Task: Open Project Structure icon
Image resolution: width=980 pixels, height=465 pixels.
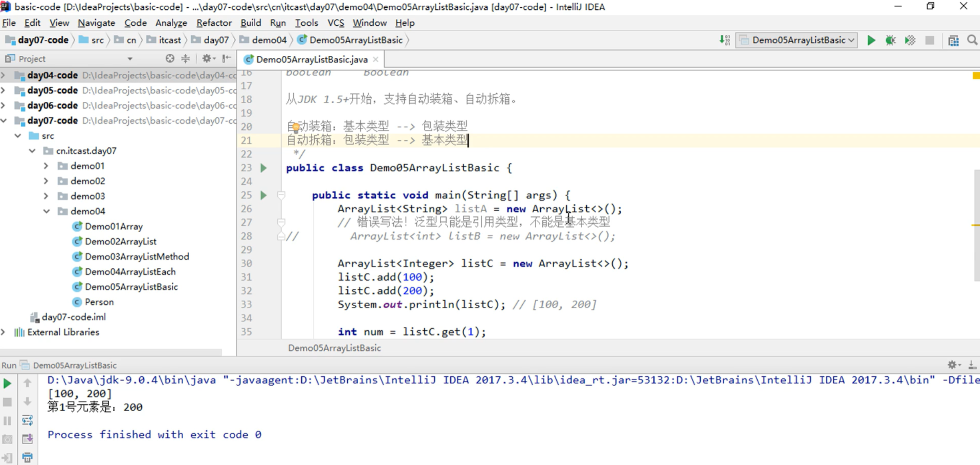Action: 953,40
